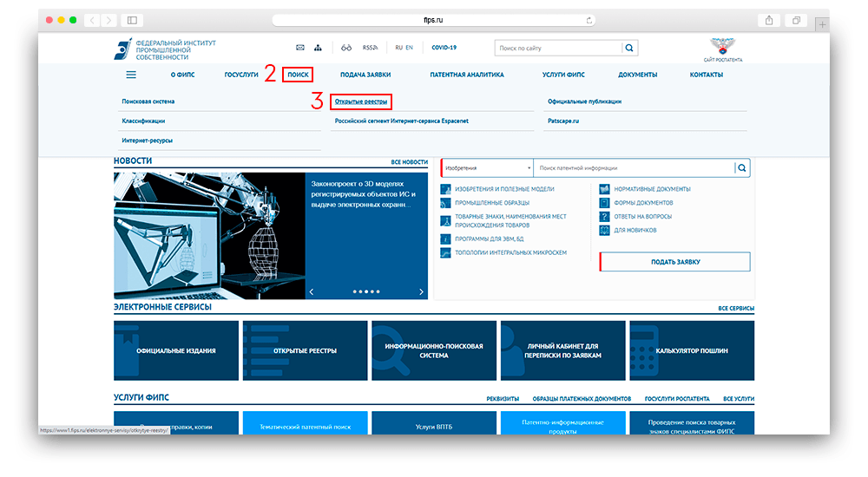Open Образцы платежных документов link
This screenshot has height=477, width=868.
[582, 398]
